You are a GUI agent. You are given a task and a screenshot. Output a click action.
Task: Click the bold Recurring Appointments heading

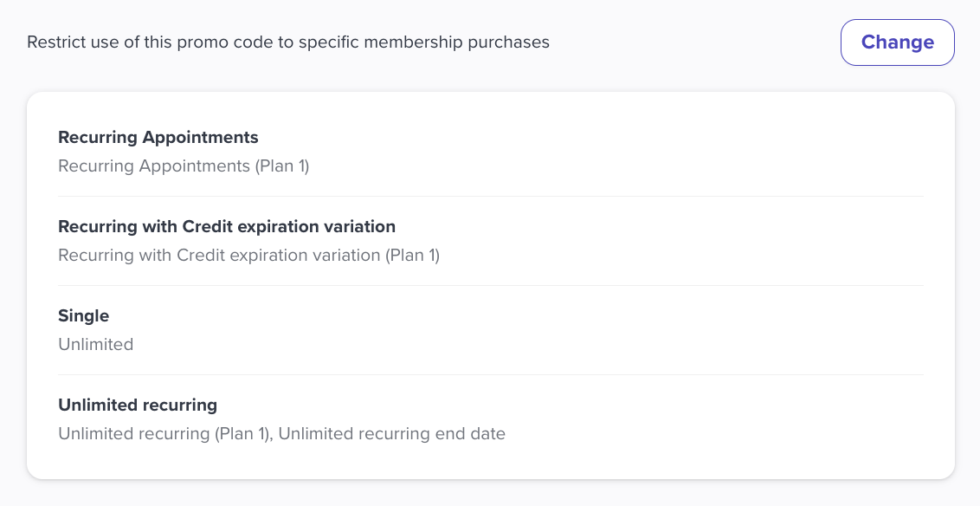pyautogui.click(x=158, y=138)
